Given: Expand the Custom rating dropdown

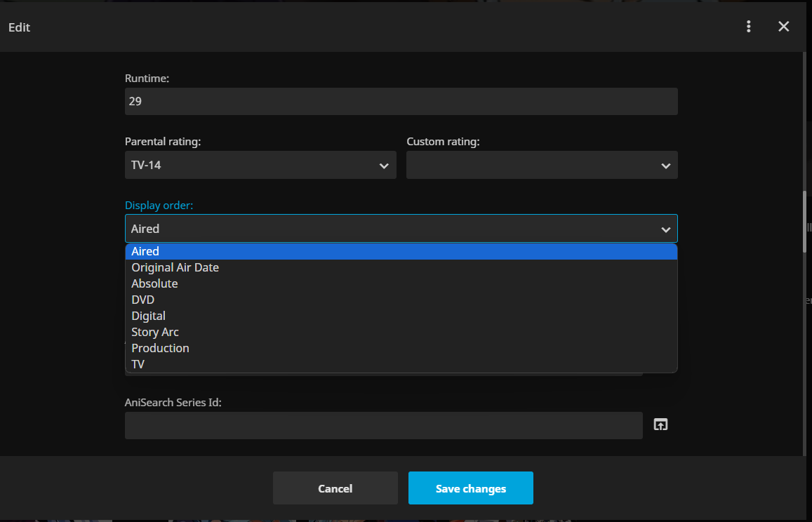Looking at the screenshot, I should pos(542,166).
